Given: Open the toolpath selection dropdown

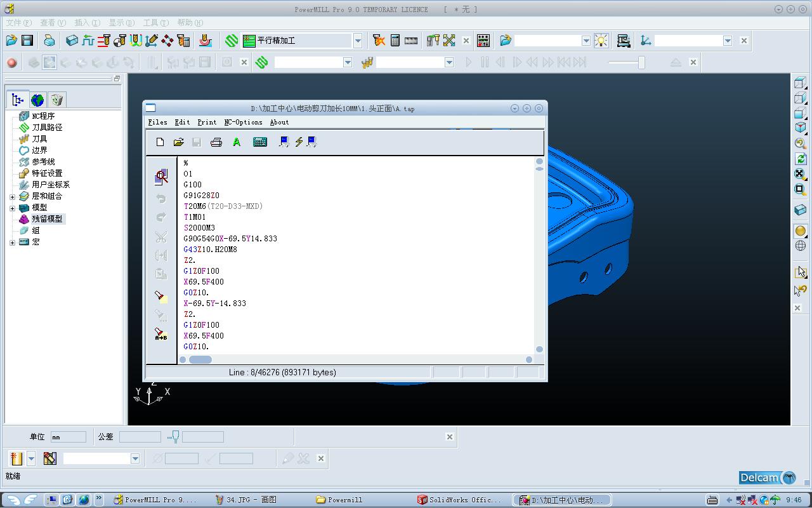Looking at the screenshot, I should (348, 62).
